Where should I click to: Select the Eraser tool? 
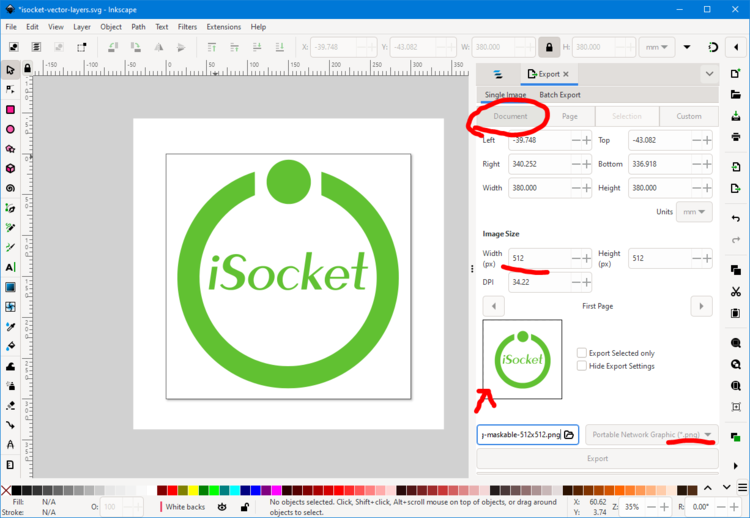(x=10, y=406)
